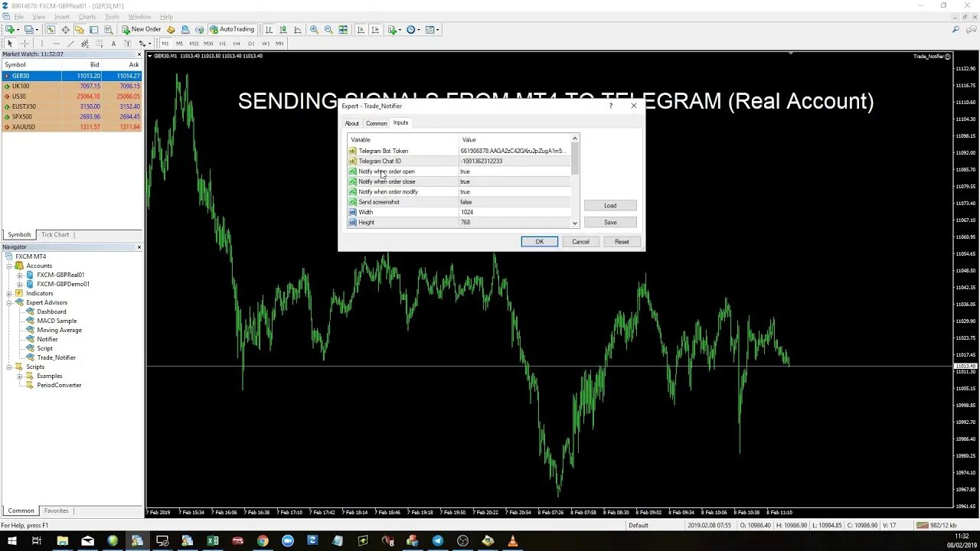
Task: Open the Strategy Tester icon
Action: [x=108, y=29]
